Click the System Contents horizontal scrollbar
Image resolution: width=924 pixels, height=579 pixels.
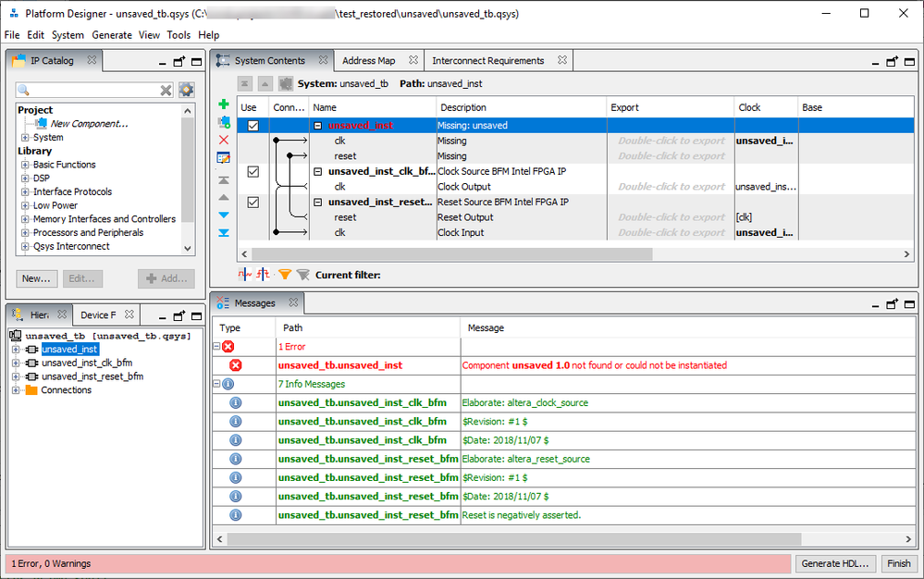(x=451, y=254)
